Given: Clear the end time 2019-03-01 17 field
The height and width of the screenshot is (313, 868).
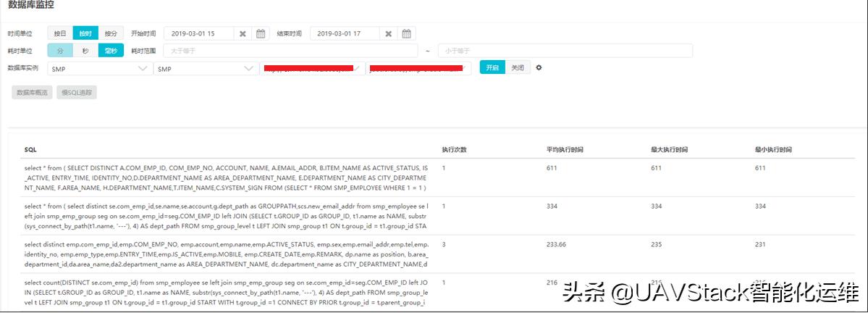Looking at the screenshot, I should tap(389, 34).
